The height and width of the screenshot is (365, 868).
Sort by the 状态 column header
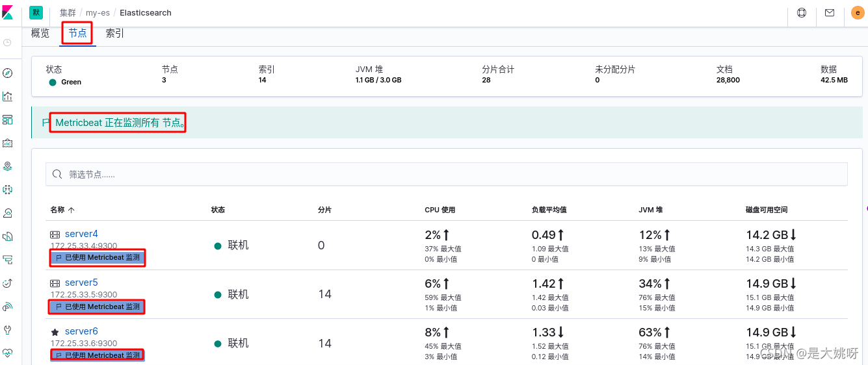pyautogui.click(x=218, y=210)
